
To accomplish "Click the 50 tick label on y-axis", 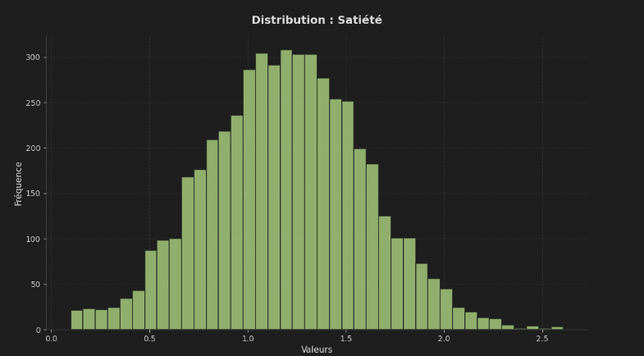I will pyautogui.click(x=34, y=285).
